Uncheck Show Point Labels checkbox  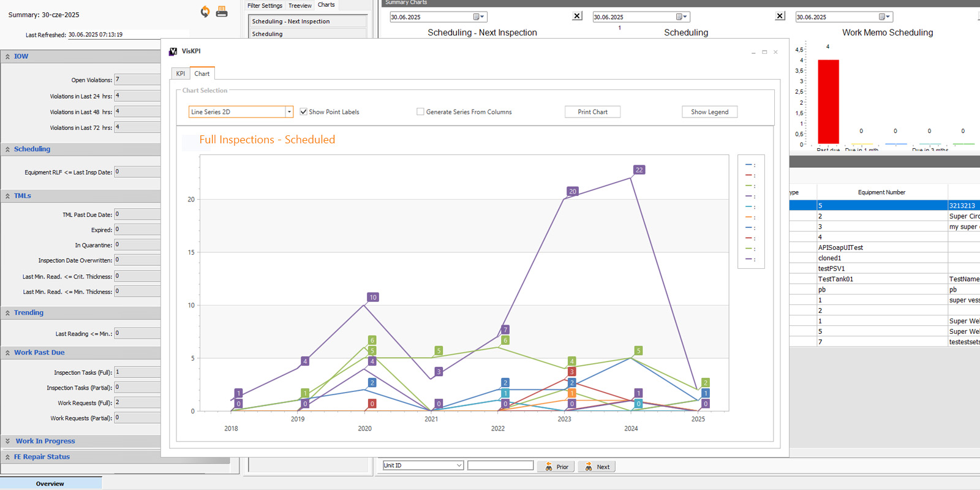303,111
